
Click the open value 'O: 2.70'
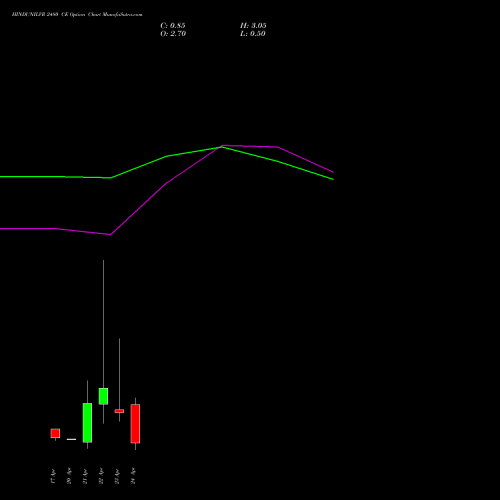173,34
